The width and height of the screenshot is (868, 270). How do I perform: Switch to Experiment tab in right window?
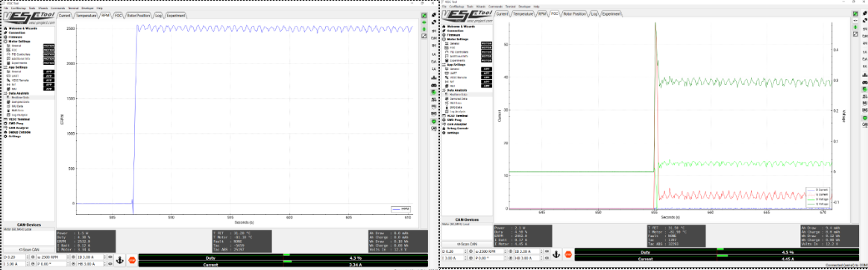tap(611, 13)
